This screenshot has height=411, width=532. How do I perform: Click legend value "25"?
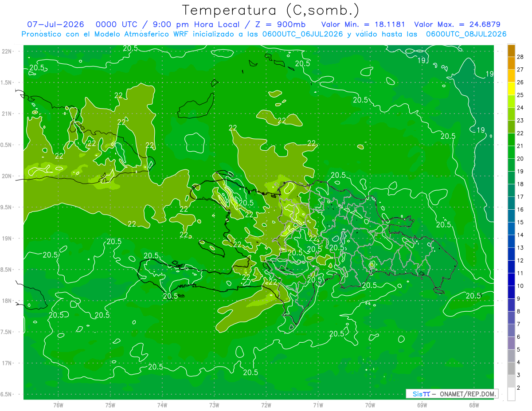pos(520,95)
